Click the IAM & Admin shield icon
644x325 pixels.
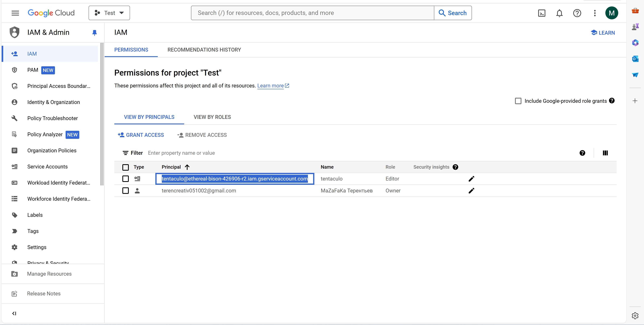14,32
